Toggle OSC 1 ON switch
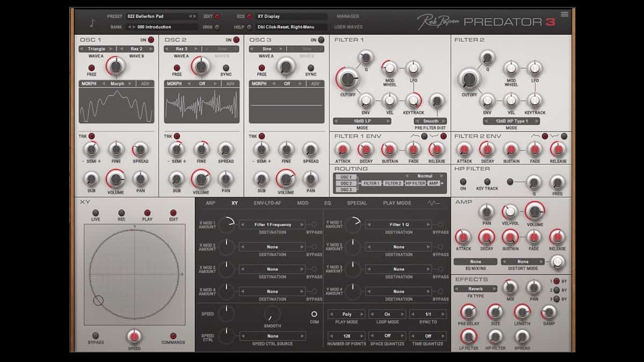The width and height of the screenshot is (644, 362). click(x=151, y=40)
